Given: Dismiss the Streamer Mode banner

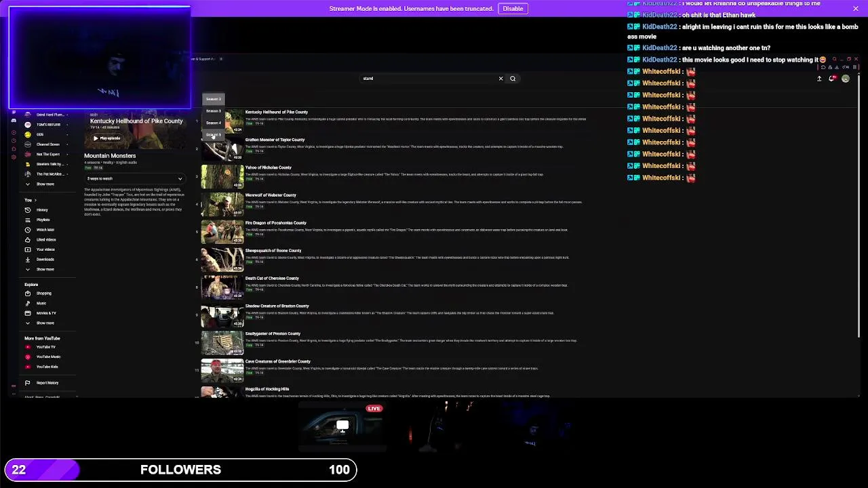Looking at the screenshot, I should click(x=856, y=9).
